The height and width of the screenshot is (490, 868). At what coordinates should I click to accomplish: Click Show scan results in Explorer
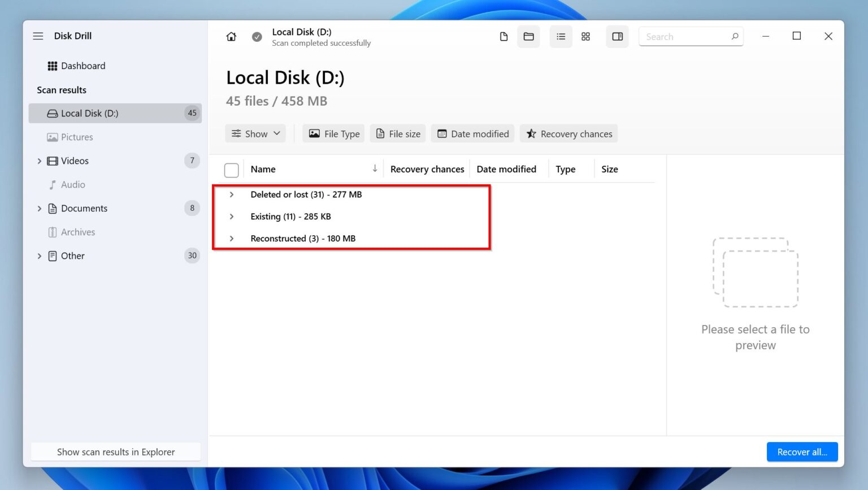(x=115, y=452)
